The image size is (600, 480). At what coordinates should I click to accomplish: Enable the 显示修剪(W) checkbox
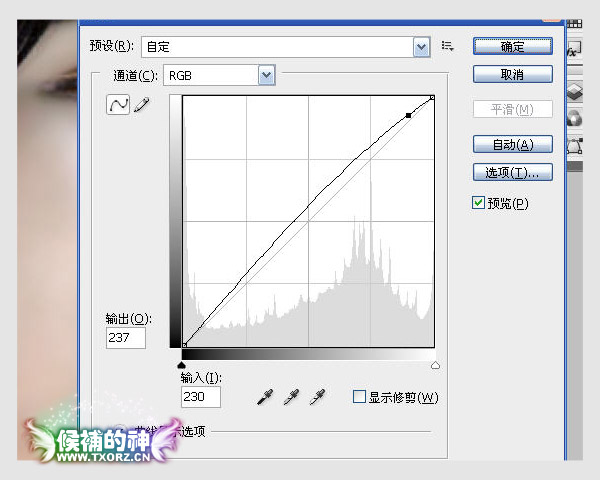tap(359, 397)
